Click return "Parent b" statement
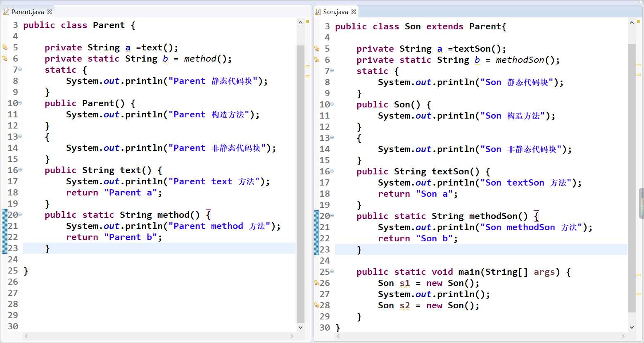 (114, 237)
